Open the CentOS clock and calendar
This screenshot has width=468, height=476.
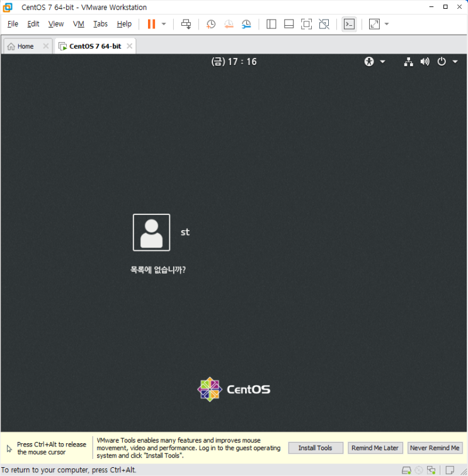coord(234,62)
